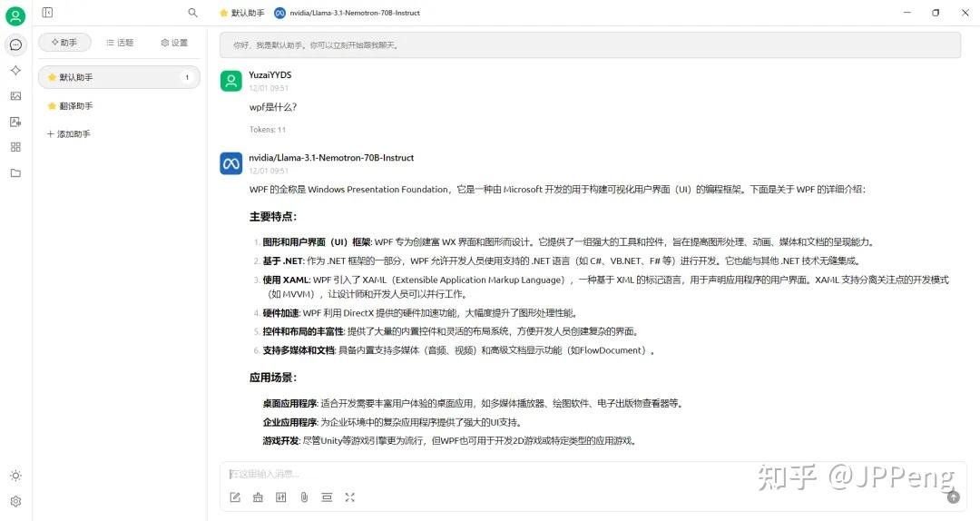Open the Llama-3.1-Nemotron-70B-Instruct model selector
The width and height of the screenshot is (980, 521).
348,13
